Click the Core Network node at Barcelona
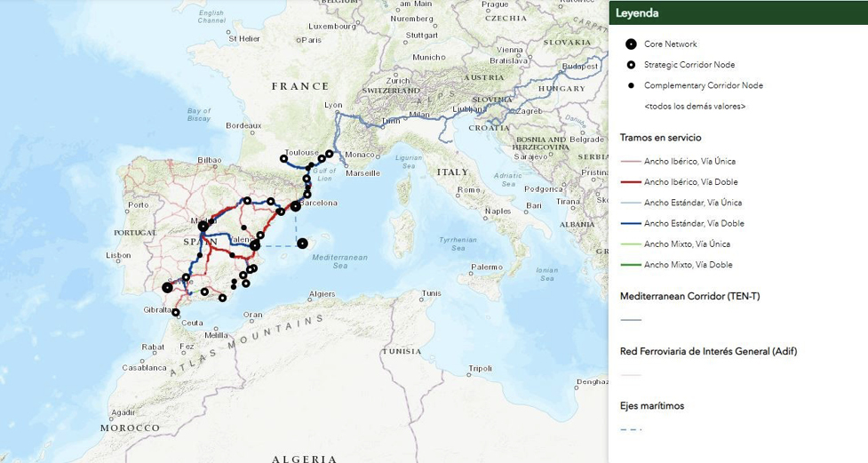 295,204
